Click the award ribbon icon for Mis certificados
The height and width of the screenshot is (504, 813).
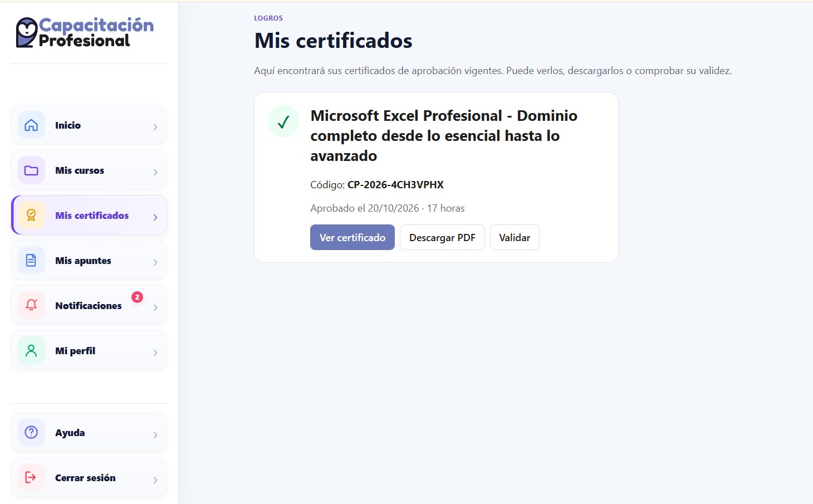click(x=31, y=215)
